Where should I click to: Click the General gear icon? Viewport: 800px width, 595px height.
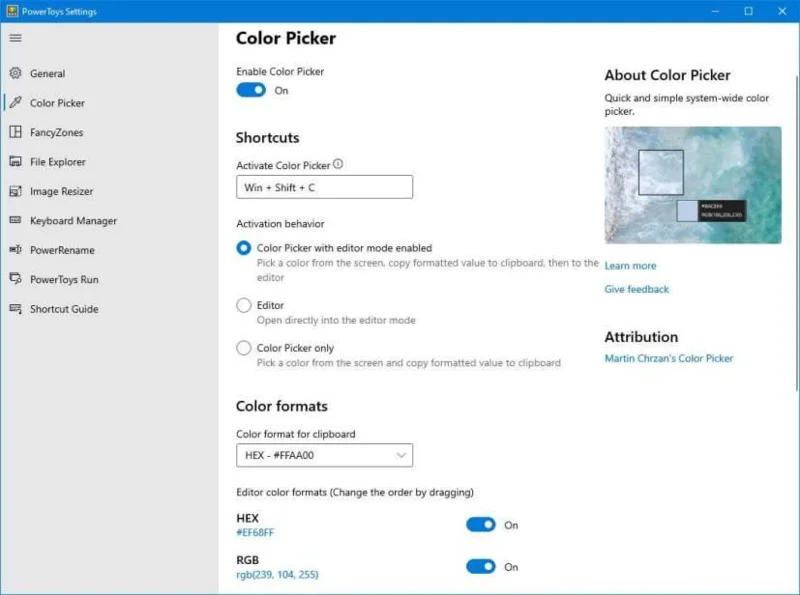[x=15, y=73]
